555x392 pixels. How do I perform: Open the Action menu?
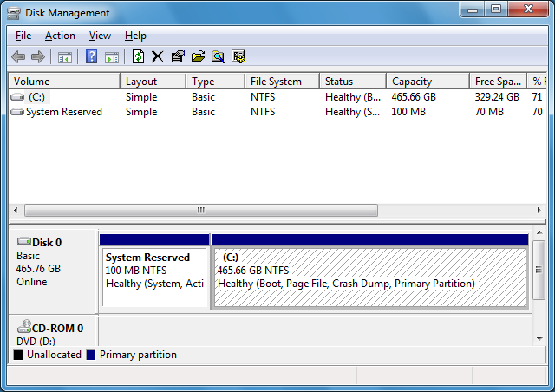pos(60,36)
